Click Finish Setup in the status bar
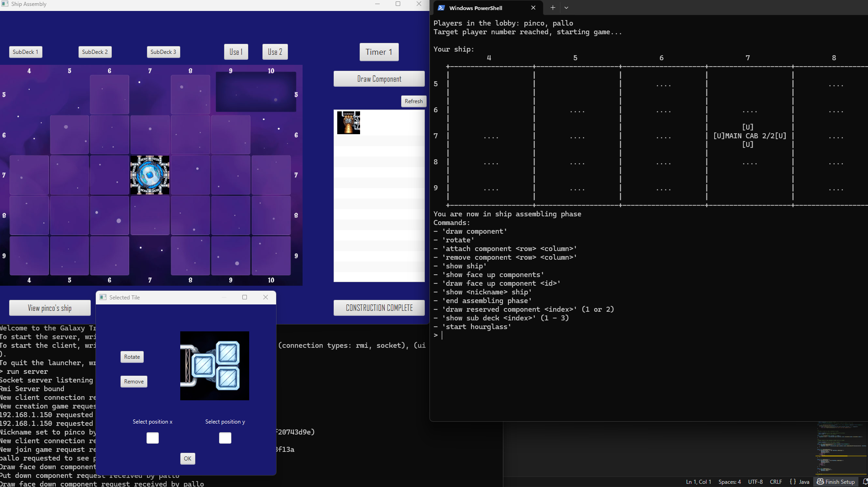The image size is (868, 487). (836, 482)
